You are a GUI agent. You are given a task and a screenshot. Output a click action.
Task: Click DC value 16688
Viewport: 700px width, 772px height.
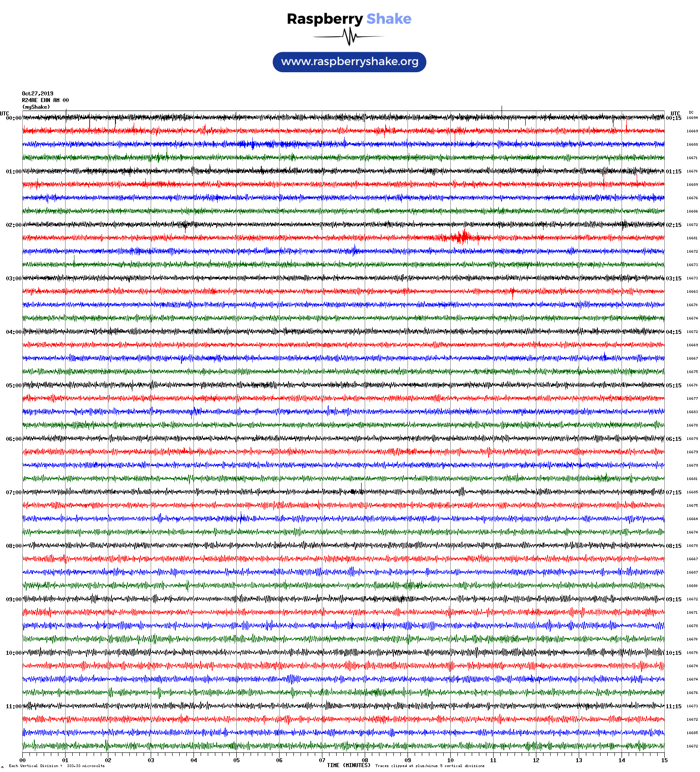(x=692, y=144)
